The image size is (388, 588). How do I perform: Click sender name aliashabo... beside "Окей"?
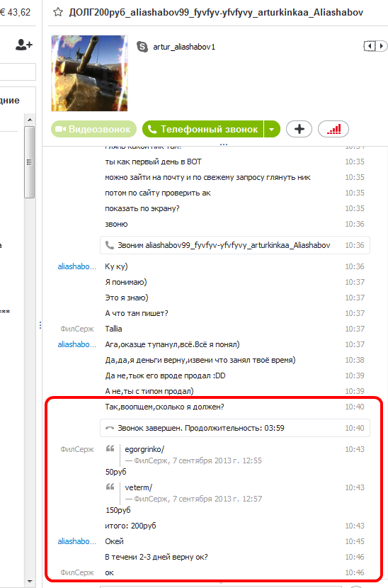[x=77, y=541]
